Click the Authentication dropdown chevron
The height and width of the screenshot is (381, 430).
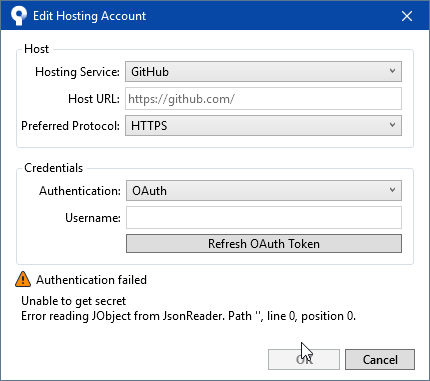[x=392, y=190]
